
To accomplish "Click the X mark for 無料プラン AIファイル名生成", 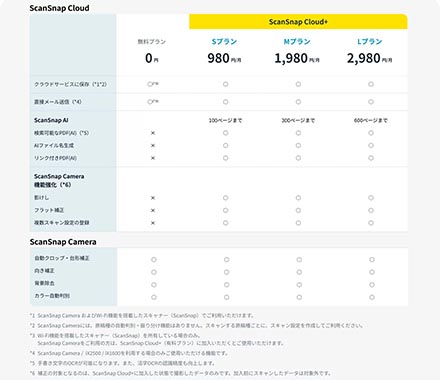I will coord(153,146).
